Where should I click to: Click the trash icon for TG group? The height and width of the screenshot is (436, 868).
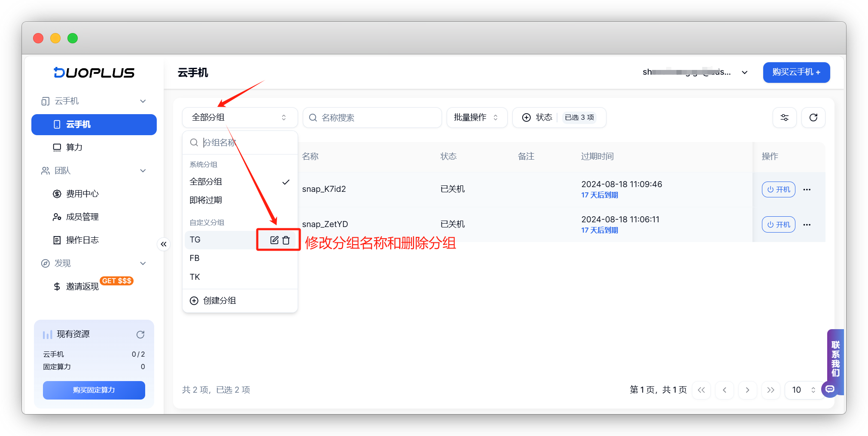pyautogui.click(x=286, y=240)
